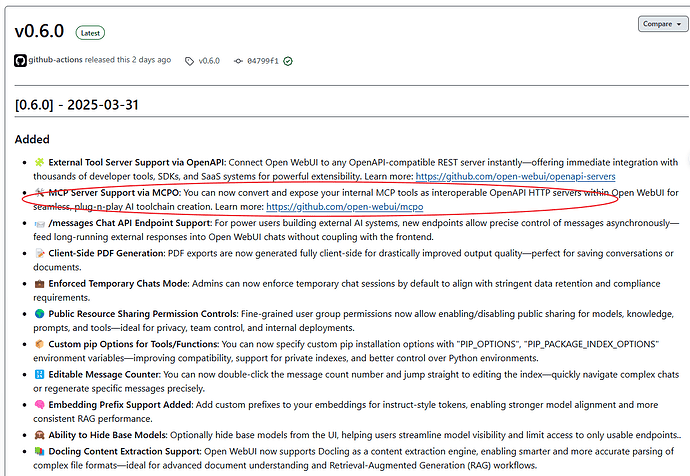Click 'External Tool Server Support via OpenAPI' text
Viewport: 690px width, 476px height.
tap(137, 162)
